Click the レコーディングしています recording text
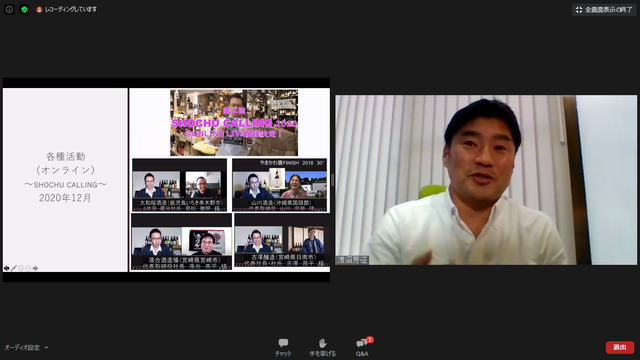Screen dimensions: 640x360 (71, 9)
